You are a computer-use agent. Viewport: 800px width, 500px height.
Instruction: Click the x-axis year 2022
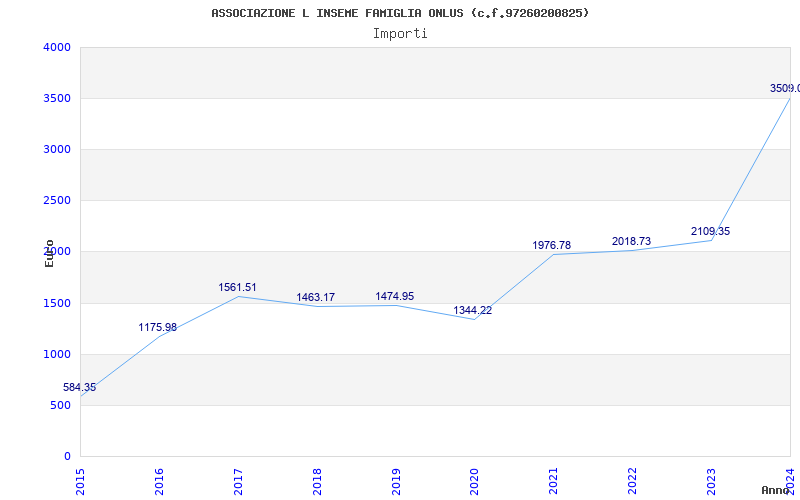[x=633, y=481]
